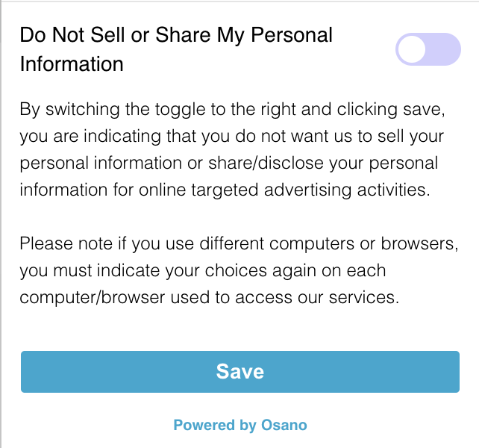Viewport: 479px width, 448px height.
Task: Click the paragraph starting 'By switching the toggle'
Action: (x=231, y=149)
